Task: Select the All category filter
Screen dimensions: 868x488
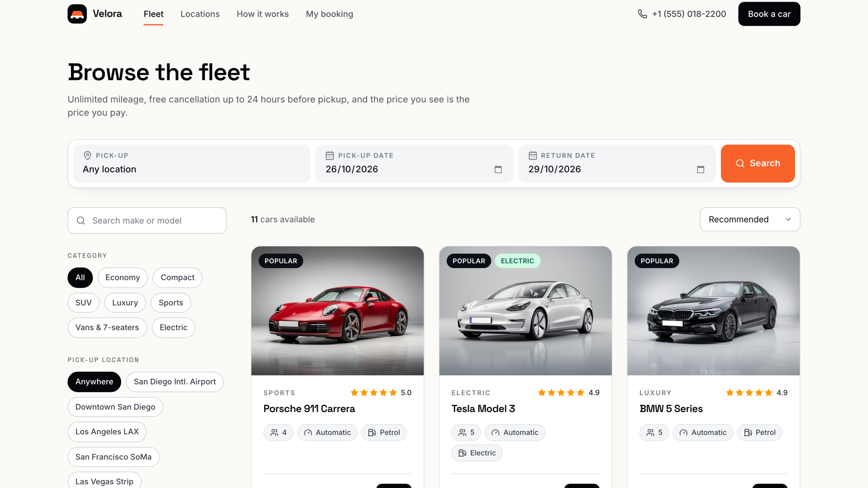Action: click(80, 277)
